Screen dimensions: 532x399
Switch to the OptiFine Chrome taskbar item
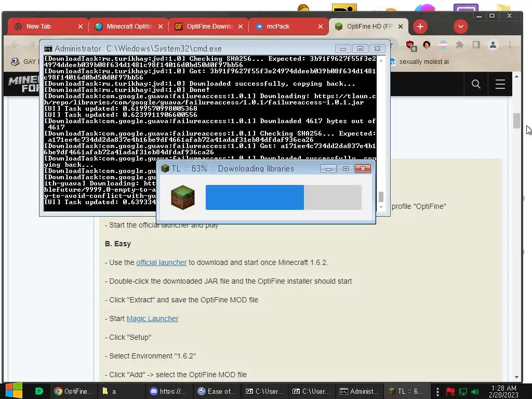coord(74,391)
